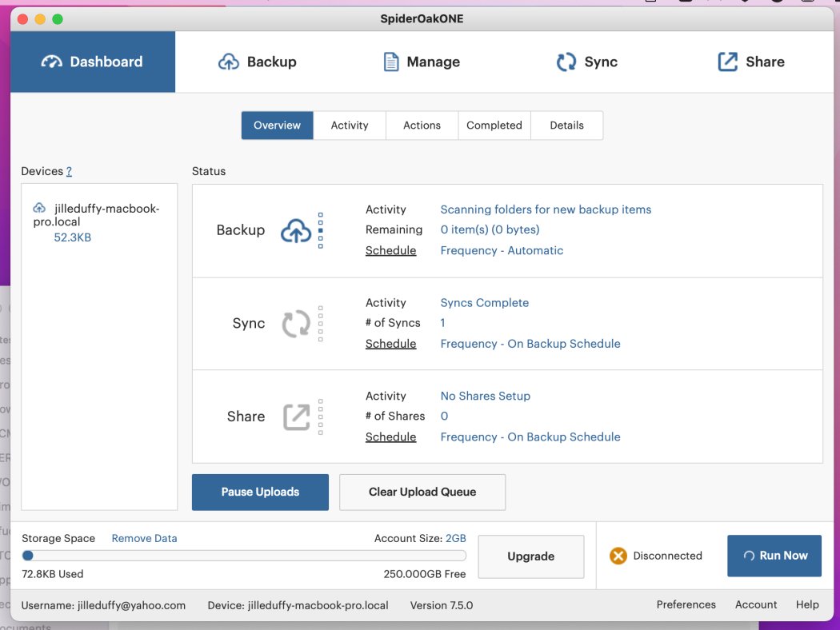840x630 pixels.
Task: Open the Actions sub-tab
Action: [x=422, y=126]
